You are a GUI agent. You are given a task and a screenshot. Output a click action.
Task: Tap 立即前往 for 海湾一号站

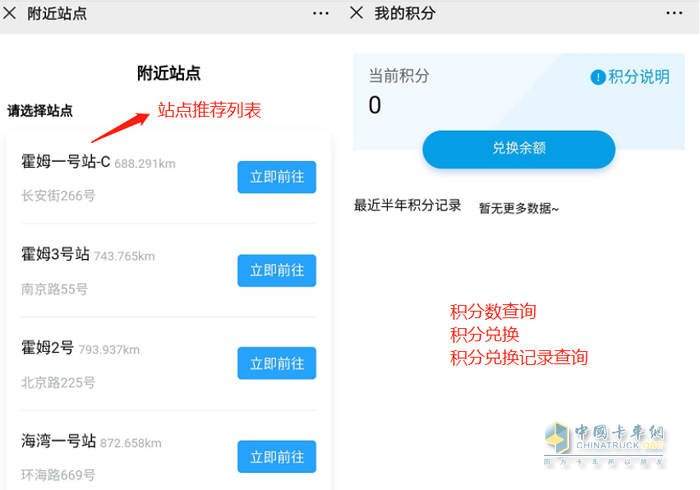coord(276,456)
